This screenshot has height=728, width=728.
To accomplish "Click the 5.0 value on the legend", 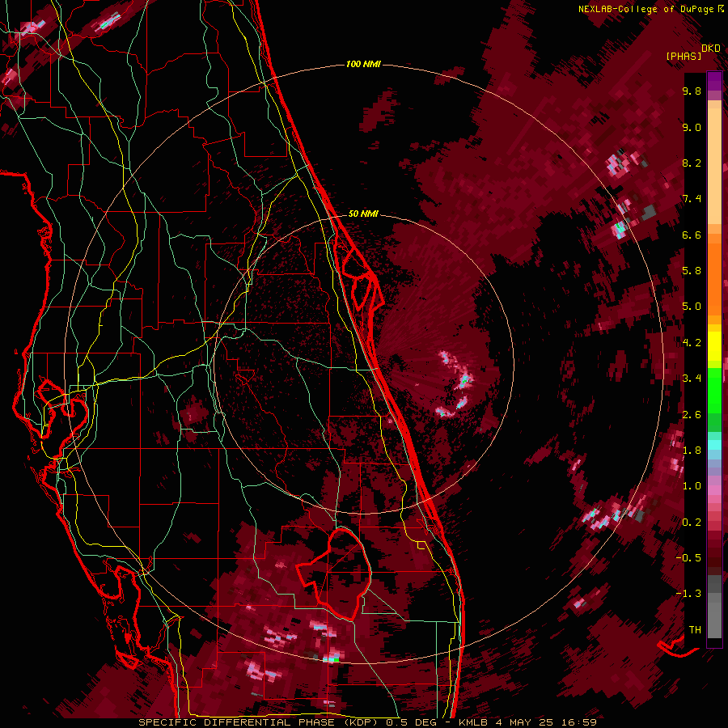I will 692,307.
